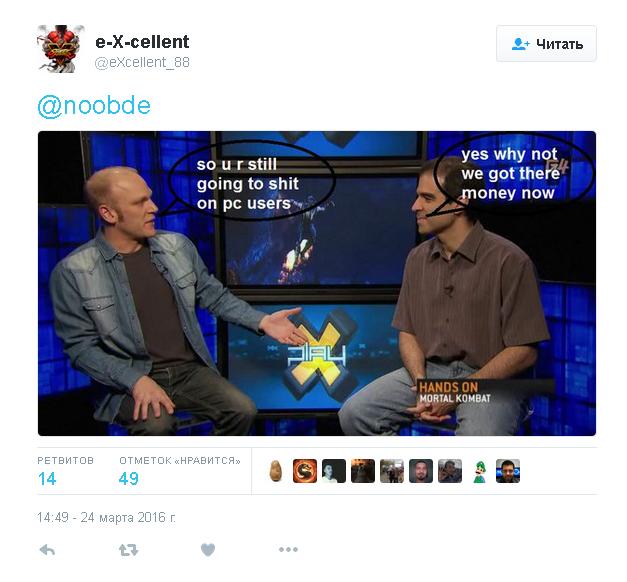Open the fourth liker avatar thumbnail
Viewport: 627px width, 582px height.
point(363,471)
